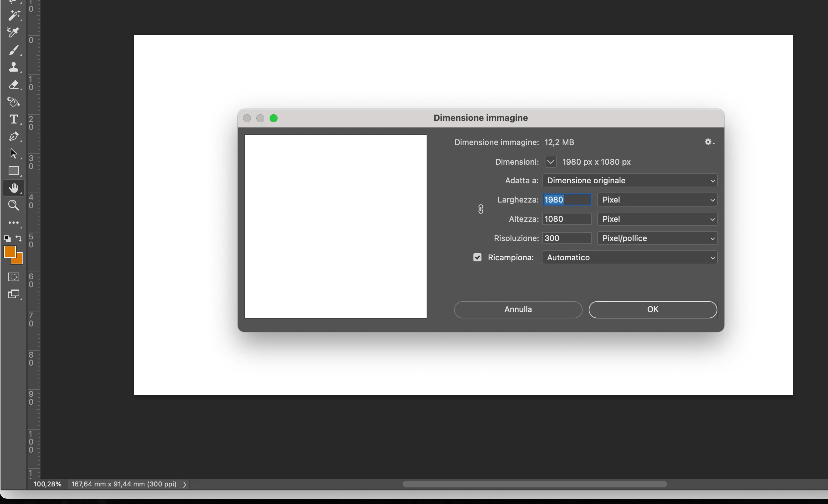Select the Clone Stamp tool
Viewport: 828px width, 504px height.
[x=13, y=67]
